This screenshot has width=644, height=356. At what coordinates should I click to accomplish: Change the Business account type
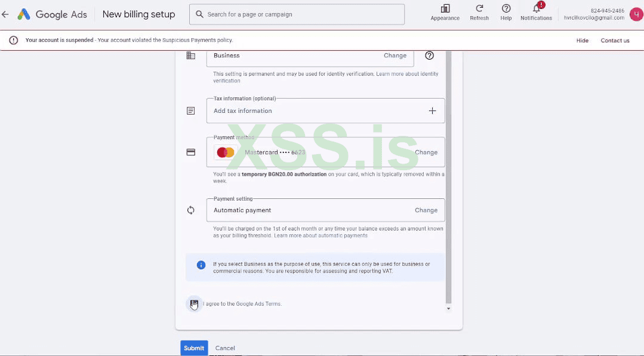click(395, 56)
